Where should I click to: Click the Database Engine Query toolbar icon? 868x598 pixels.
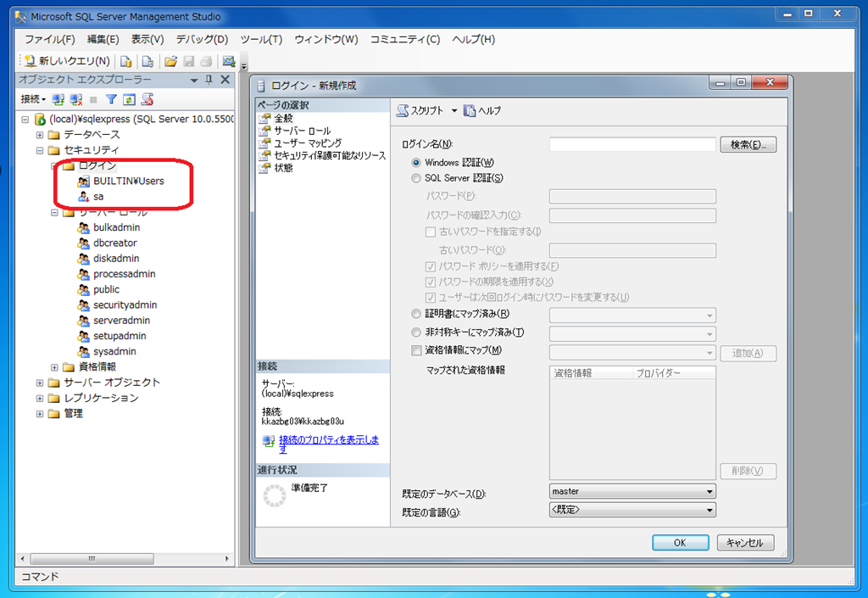click(x=126, y=61)
